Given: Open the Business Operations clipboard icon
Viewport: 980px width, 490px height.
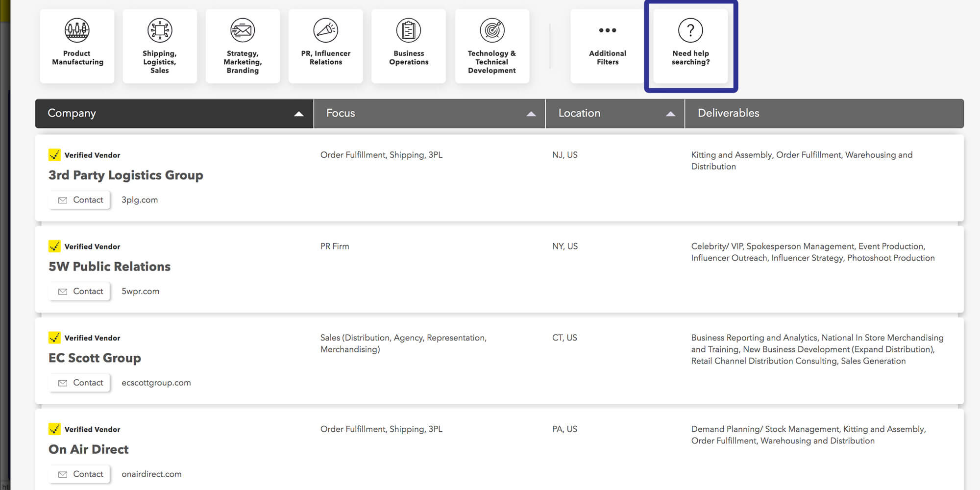Looking at the screenshot, I should [409, 30].
